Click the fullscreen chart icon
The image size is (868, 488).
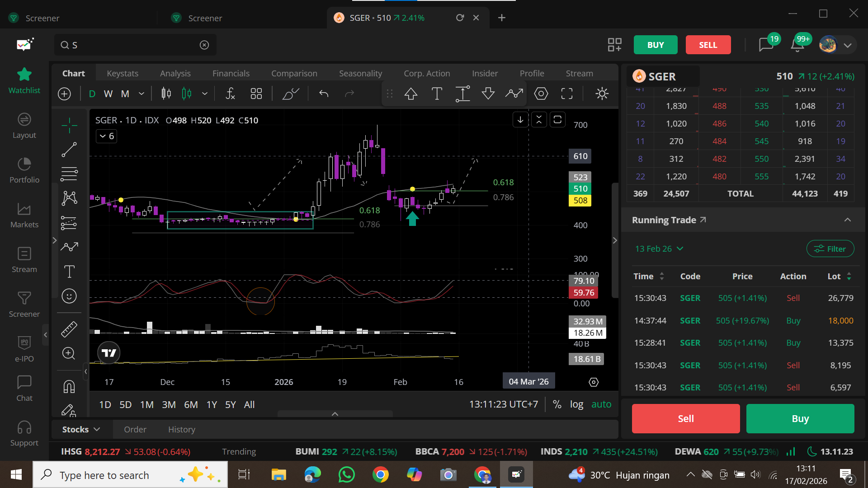[567, 94]
